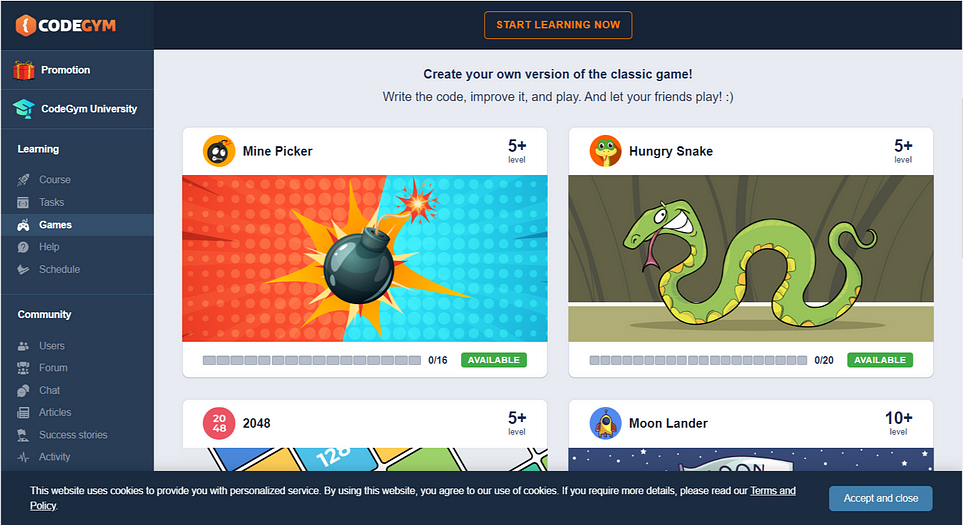963x525 pixels.
Task: Open the Schedule icon in the sidebar
Action: pos(23,270)
